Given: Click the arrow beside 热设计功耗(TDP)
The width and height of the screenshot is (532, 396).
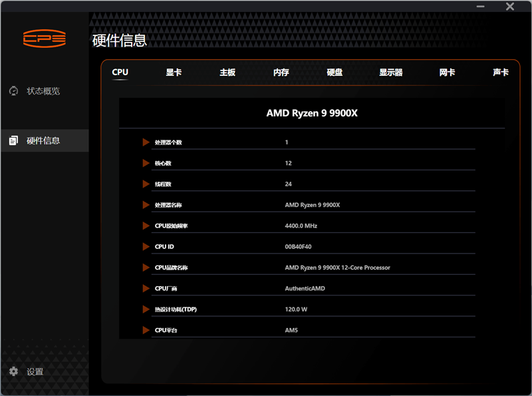Looking at the screenshot, I should point(146,309).
